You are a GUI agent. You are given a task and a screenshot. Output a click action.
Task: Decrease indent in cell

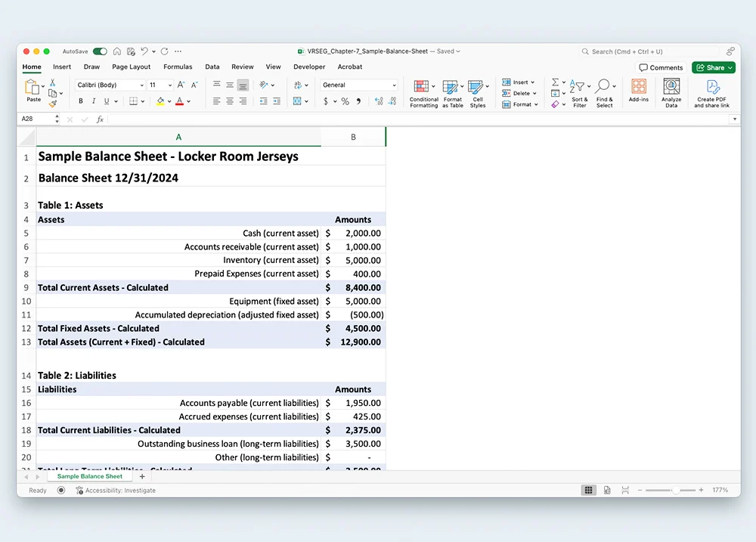pos(263,101)
